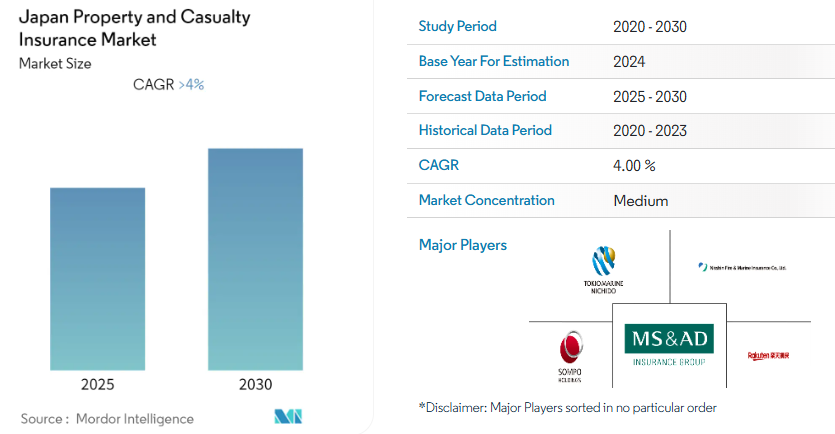Click the Mordor Intelligence logo icon
This screenshot has width=835, height=434.
(288, 416)
